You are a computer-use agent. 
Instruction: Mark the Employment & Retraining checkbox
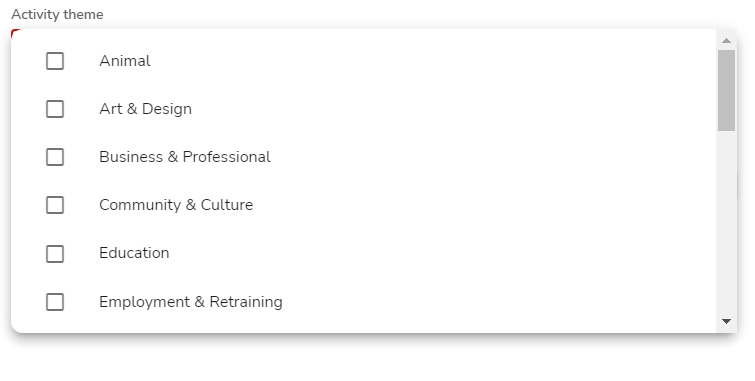click(55, 302)
